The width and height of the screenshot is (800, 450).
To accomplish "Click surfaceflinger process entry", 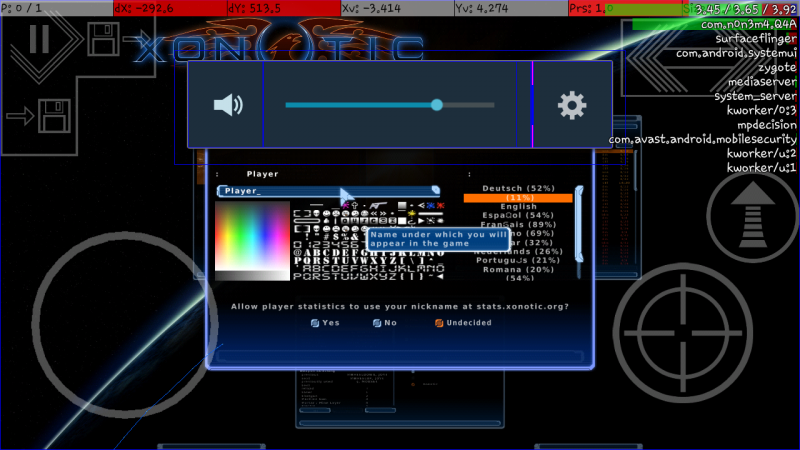I will click(756, 38).
